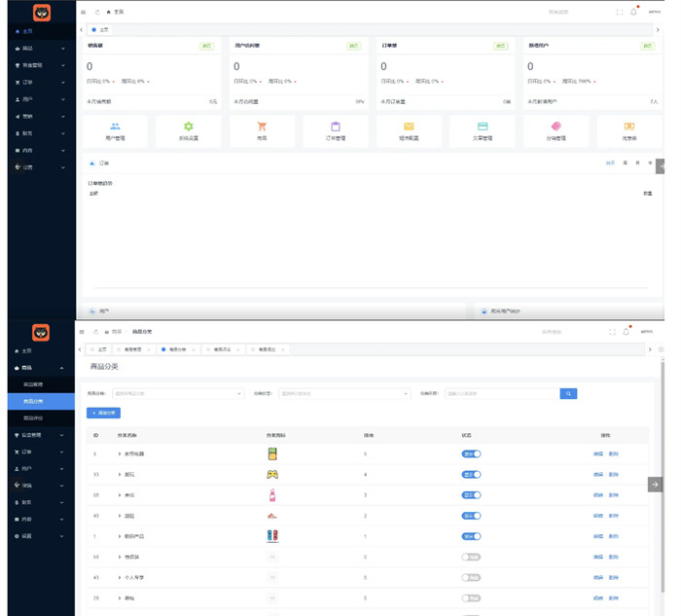681x616 pixels.
Task: Click the notification bell in the top dashboard header
Action: [x=634, y=12]
